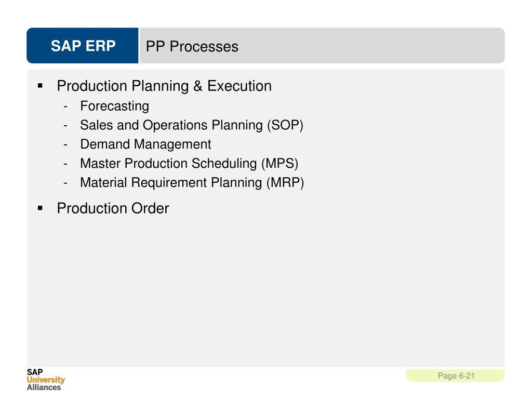This screenshot has height=399, width=532.
Task: Click the dash before Forecasting
Action: click(65, 107)
